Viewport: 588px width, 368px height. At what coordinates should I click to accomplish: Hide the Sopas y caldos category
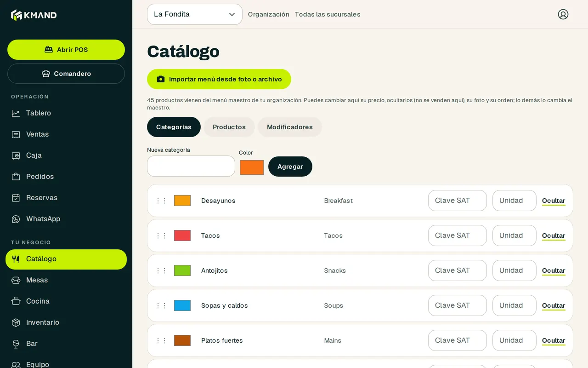point(554,305)
